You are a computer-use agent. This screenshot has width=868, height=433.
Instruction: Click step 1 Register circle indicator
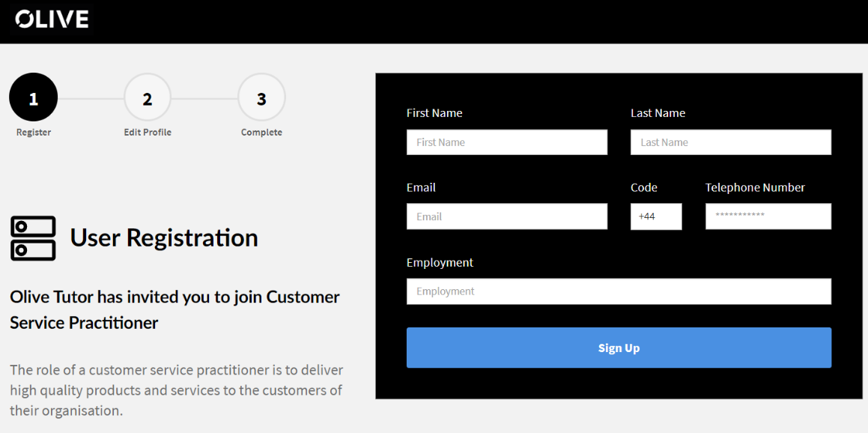point(32,97)
